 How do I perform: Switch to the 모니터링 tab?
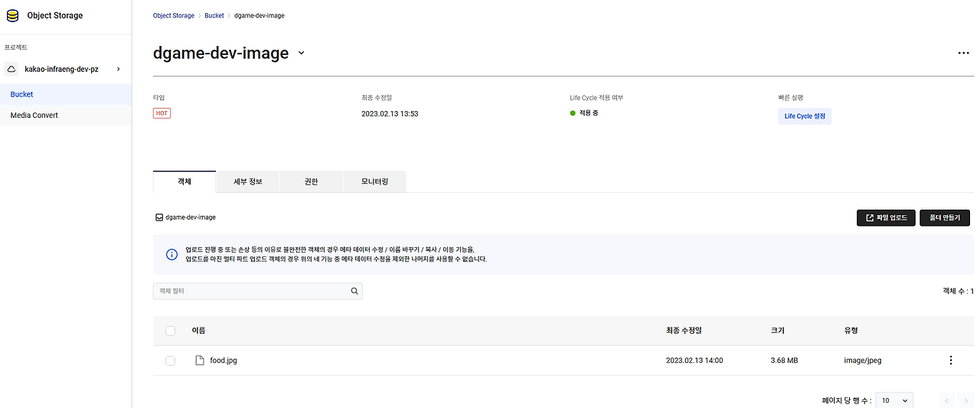[374, 181]
